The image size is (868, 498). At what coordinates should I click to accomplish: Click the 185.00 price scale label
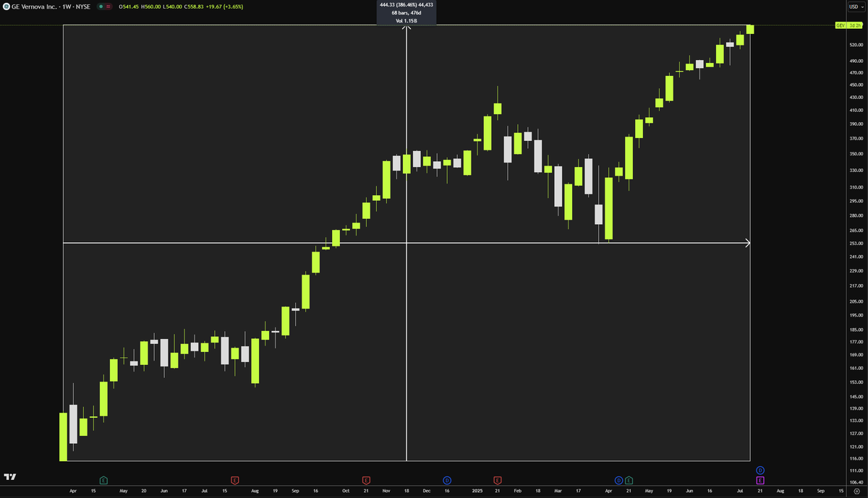tap(856, 329)
